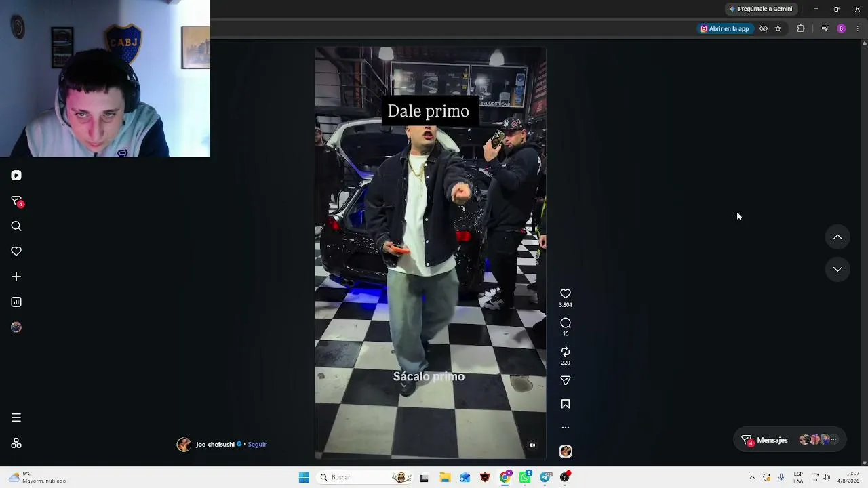Screen dimensions: 868x488
Task: Click Pregúntale a Gemini button
Action: [760, 9]
